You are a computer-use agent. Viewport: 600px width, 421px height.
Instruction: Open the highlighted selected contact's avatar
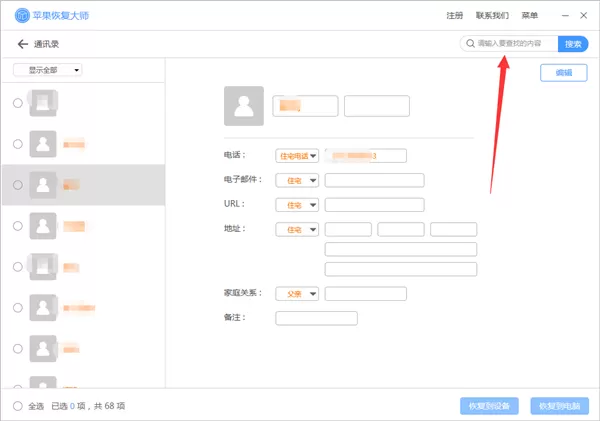point(43,185)
